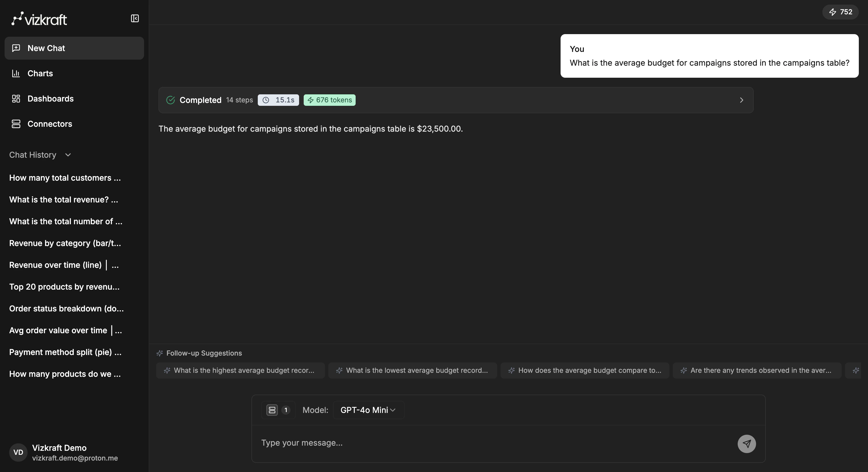Open the Connectors section
Image resolution: width=868 pixels, height=472 pixels.
[50, 124]
